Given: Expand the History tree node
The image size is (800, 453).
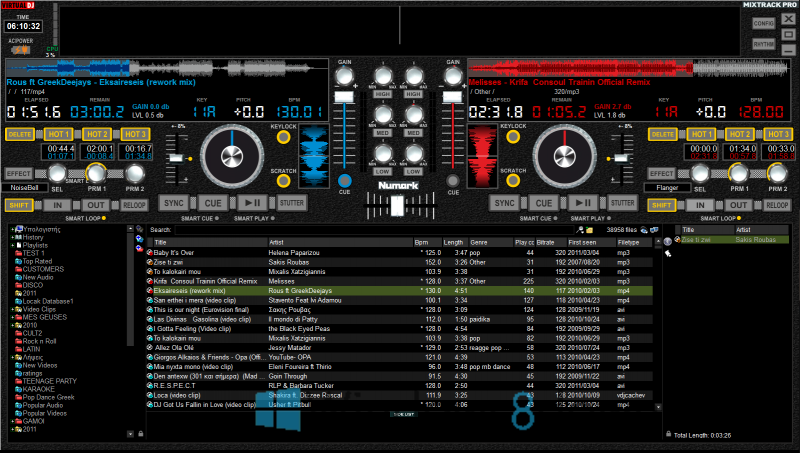Looking at the screenshot, I should tap(12, 237).
